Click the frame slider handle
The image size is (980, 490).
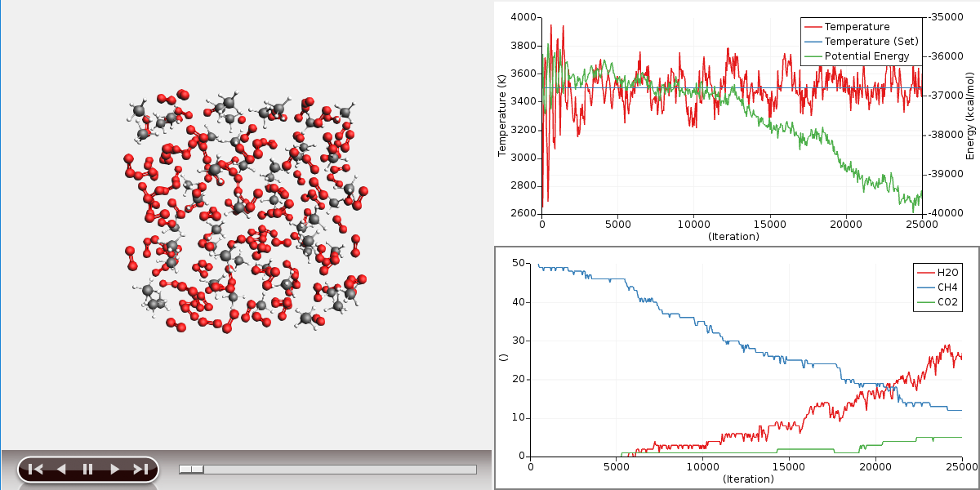(x=192, y=470)
